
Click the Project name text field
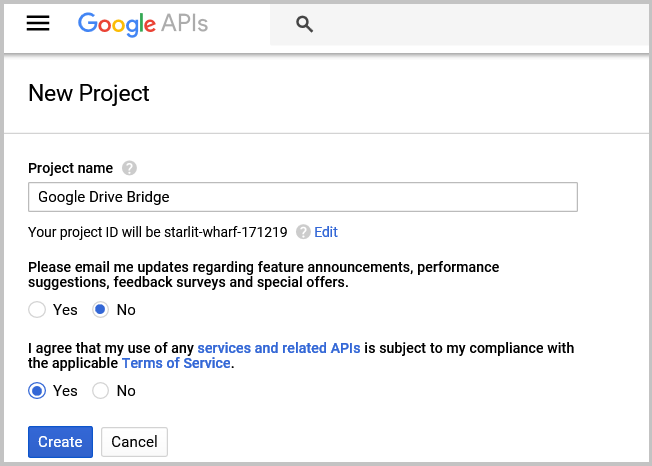pyautogui.click(x=303, y=197)
